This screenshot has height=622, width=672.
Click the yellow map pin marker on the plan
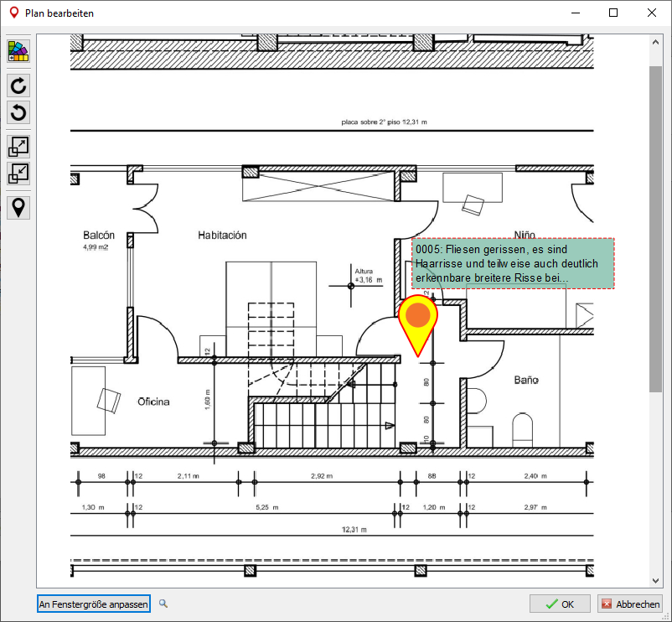coord(417,319)
